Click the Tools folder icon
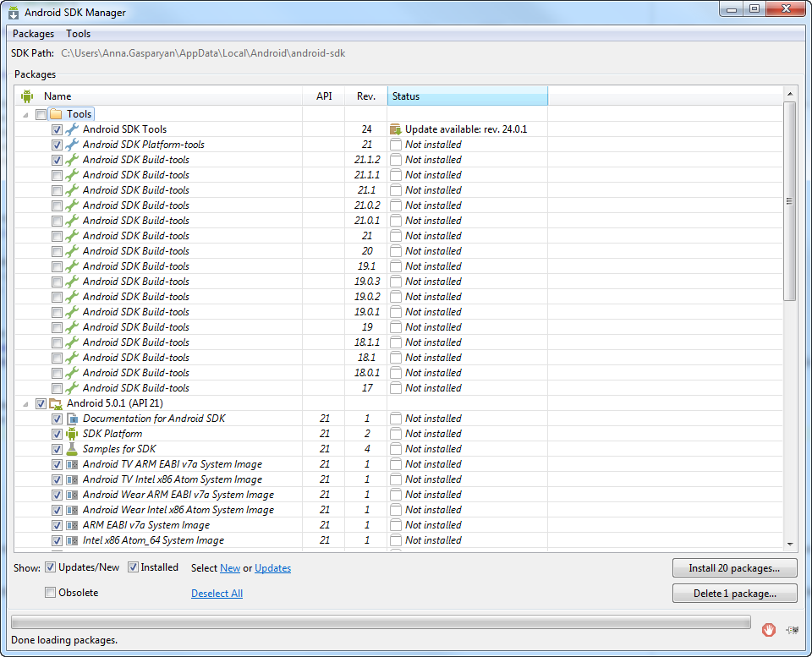The width and height of the screenshot is (812, 657). click(56, 114)
